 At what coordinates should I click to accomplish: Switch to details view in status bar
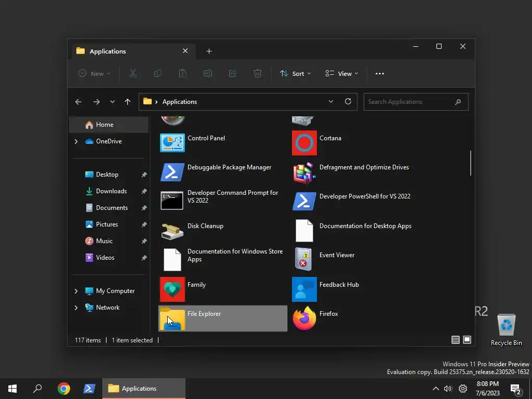[455, 340]
